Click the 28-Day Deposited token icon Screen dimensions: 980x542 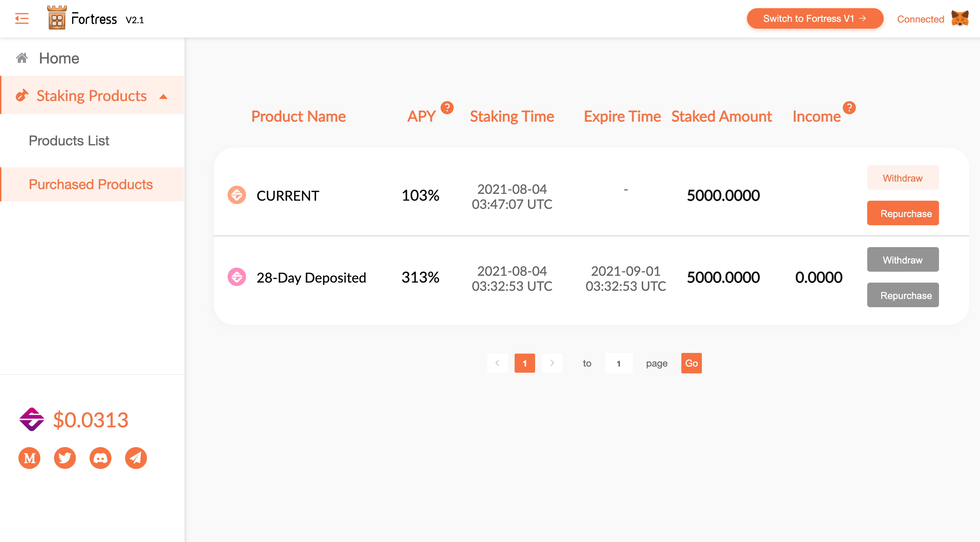[237, 277]
